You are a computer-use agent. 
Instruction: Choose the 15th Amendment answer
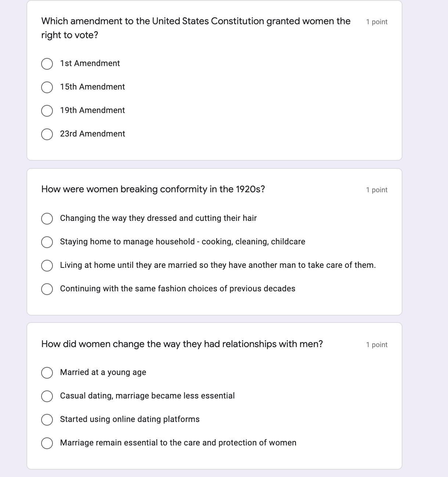click(x=47, y=87)
